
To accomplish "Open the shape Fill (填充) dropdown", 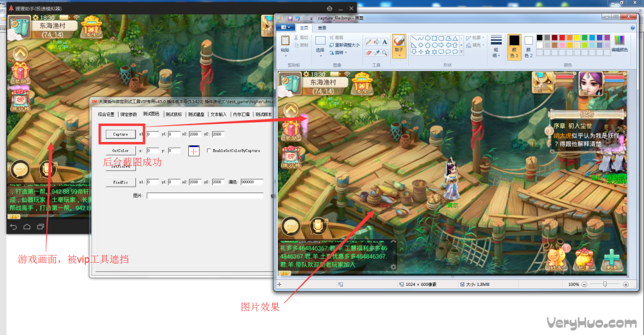I will [x=475, y=45].
